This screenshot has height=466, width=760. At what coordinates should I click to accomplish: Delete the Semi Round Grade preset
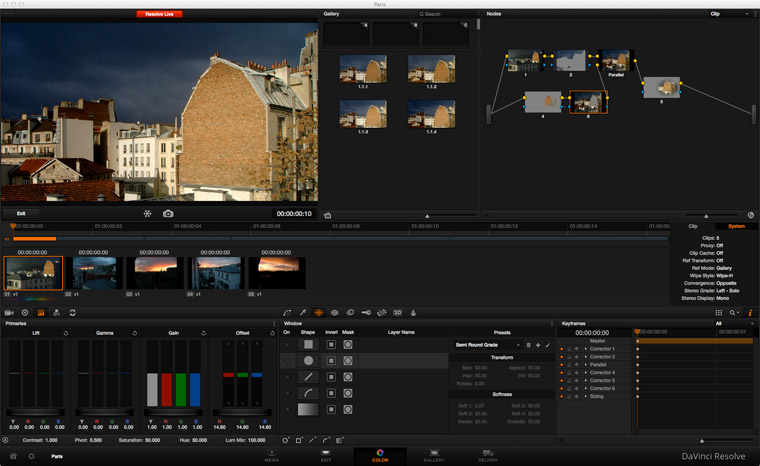coord(528,345)
